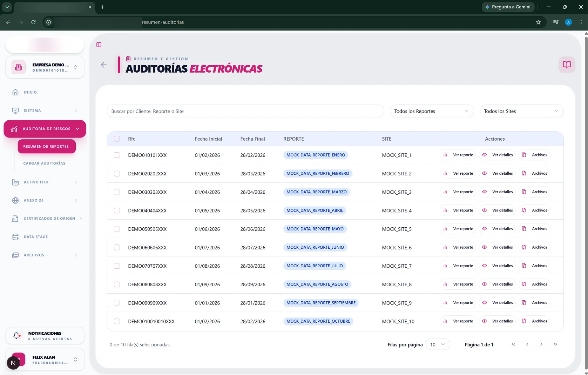Click Ver detalles for MOCK_SITE_5
The width and height of the screenshot is (588, 375).
click(497, 229)
